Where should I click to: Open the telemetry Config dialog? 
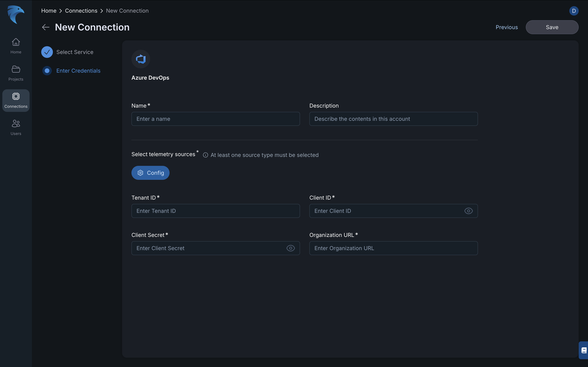coord(150,173)
